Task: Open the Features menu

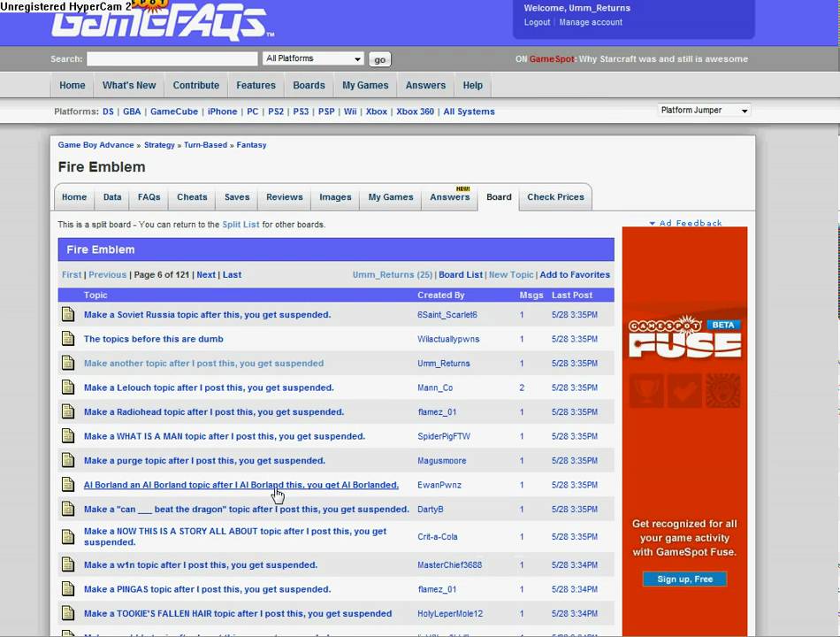Action: pos(256,85)
